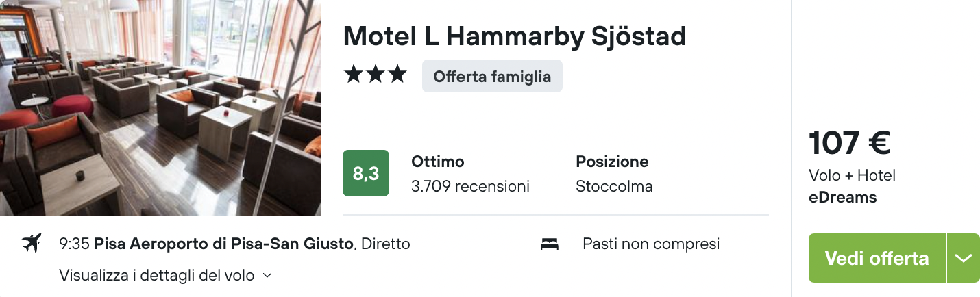
Task: Click the green 8,3 rating badge
Action: pyautogui.click(x=366, y=173)
